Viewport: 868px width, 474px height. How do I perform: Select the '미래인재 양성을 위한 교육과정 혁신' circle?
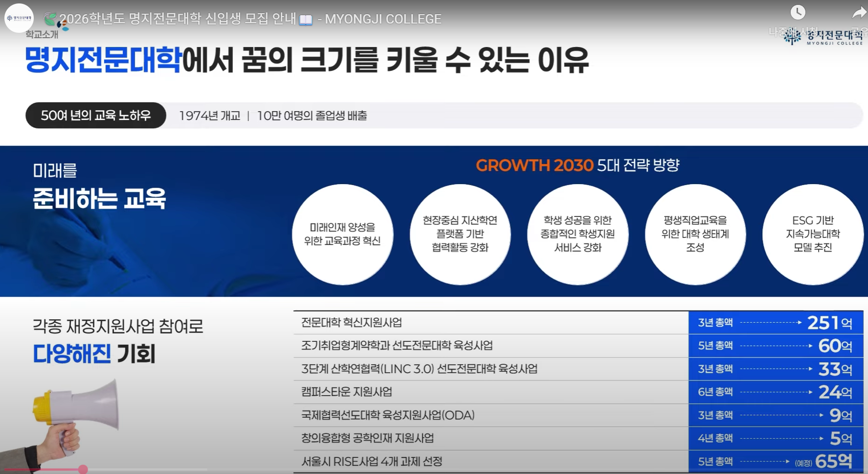pos(343,234)
